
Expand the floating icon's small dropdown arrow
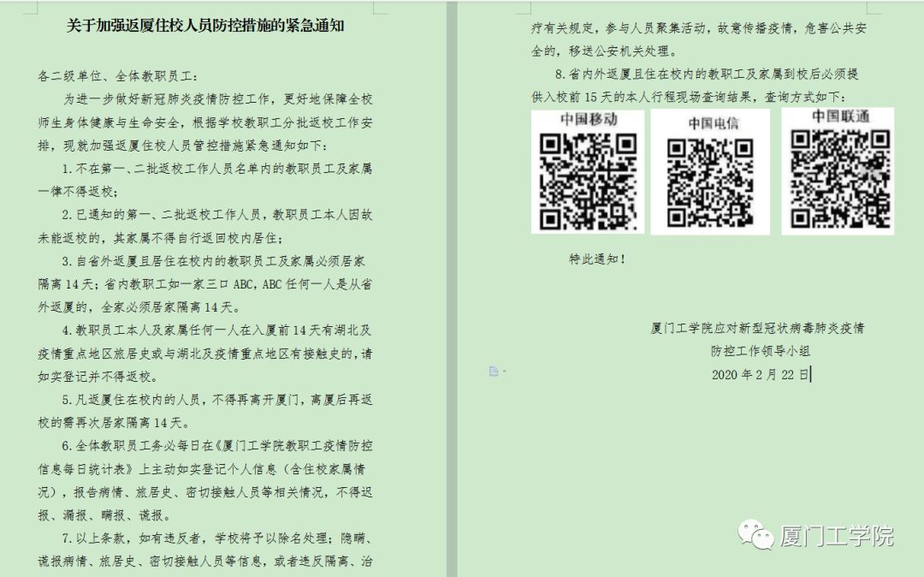point(504,371)
